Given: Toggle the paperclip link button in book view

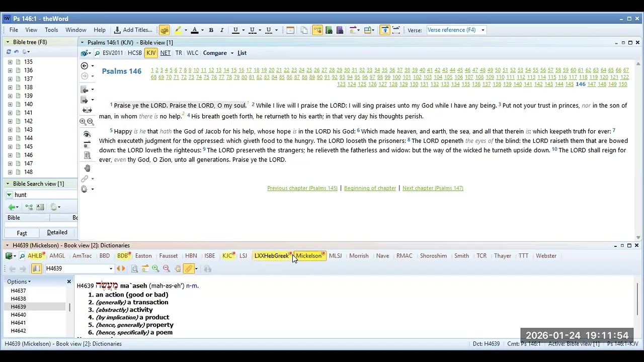Looking at the screenshot, I should pos(189,269).
